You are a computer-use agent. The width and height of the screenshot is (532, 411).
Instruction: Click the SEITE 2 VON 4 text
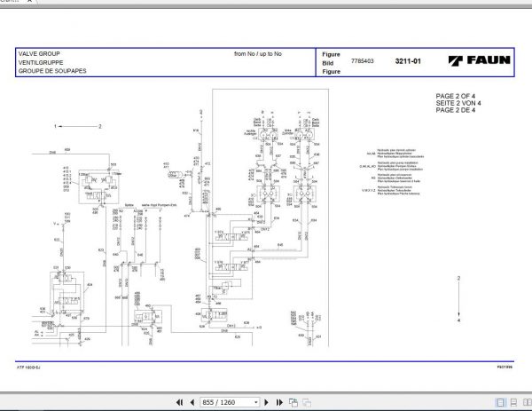tap(458, 103)
